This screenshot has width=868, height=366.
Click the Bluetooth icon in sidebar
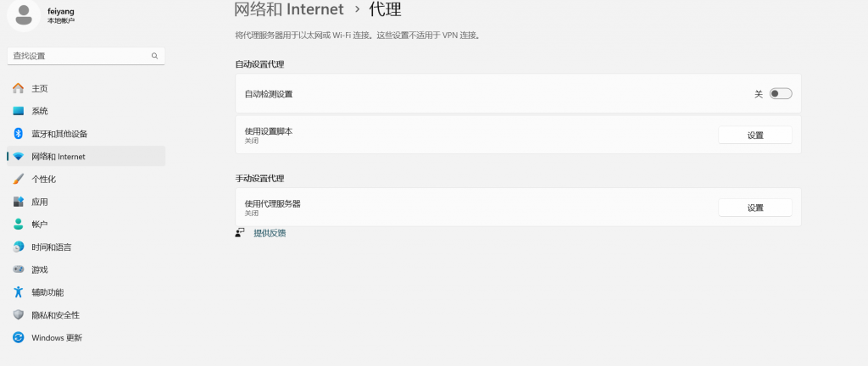[x=19, y=134]
